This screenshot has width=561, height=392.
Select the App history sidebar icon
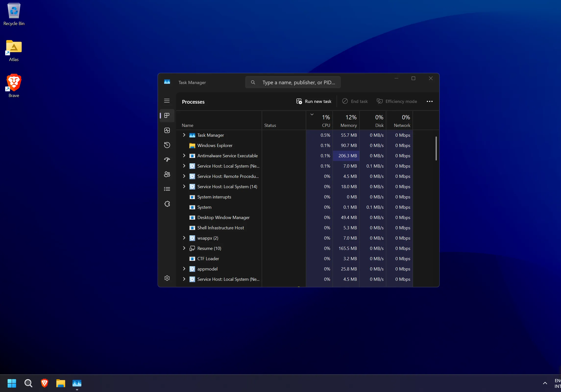pyautogui.click(x=167, y=145)
